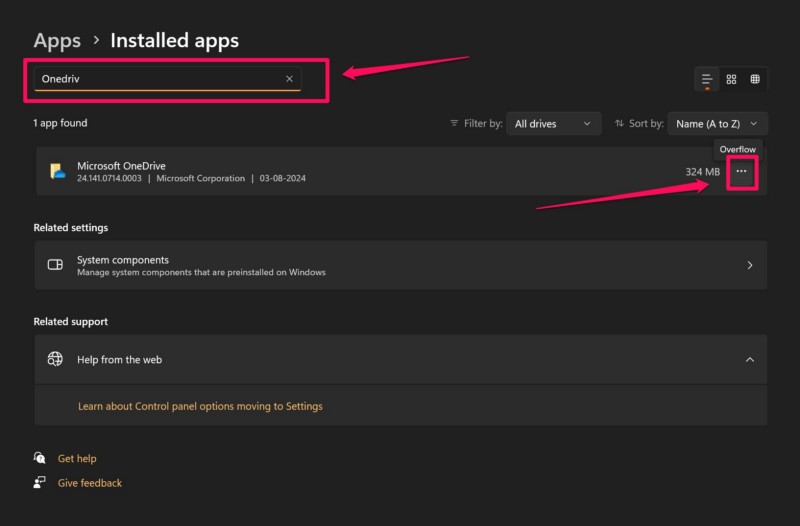Viewport: 800px width, 526px height.
Task: Click the Get help link
Action: (x=77, y=458)
